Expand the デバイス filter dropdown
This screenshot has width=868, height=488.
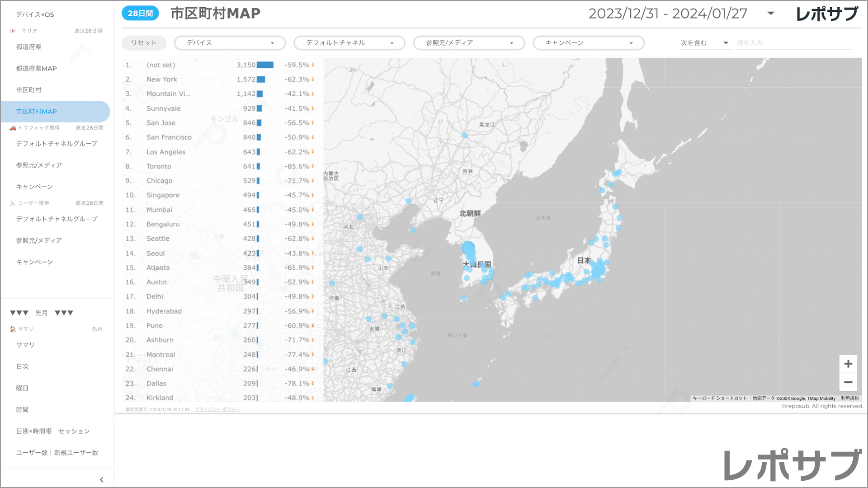pos(230,43)
